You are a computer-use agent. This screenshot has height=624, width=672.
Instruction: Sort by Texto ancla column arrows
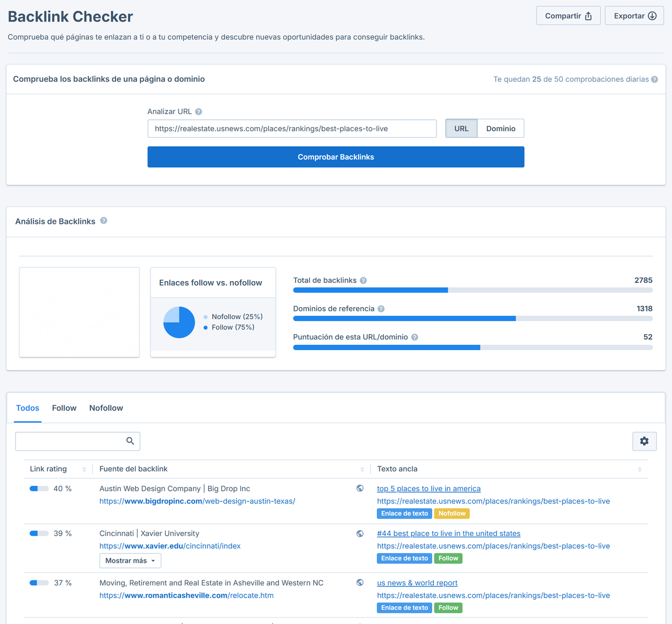pos(639,469)
